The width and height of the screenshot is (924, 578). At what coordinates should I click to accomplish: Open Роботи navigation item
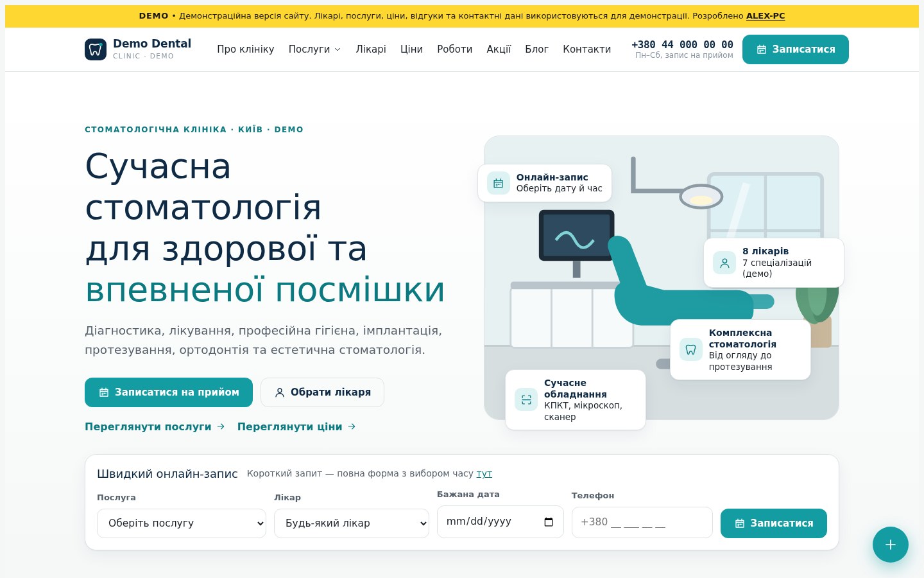[x=455, y=49]
